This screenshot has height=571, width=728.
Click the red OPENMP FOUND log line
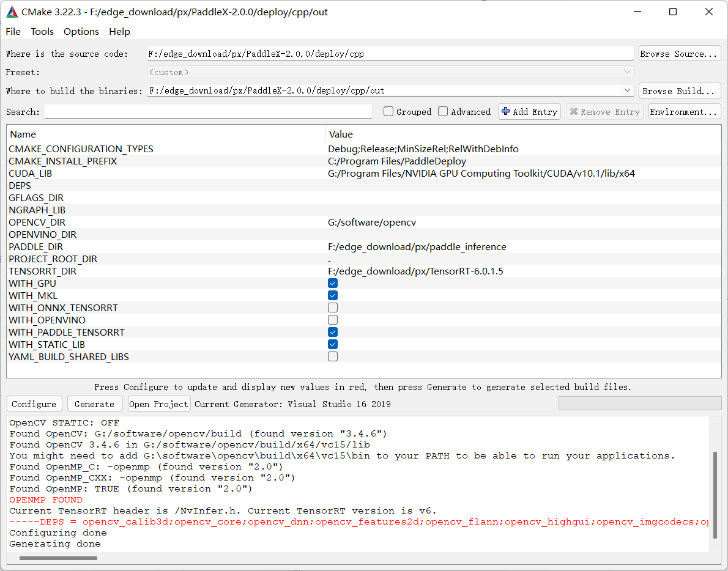point(46,499)
